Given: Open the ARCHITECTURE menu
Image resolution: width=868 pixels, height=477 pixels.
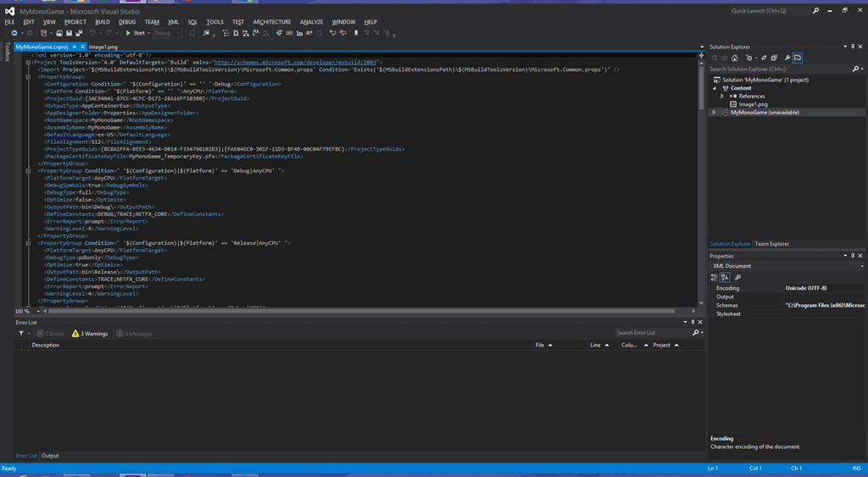Looking at the screenshot, I should click(272, 22).
